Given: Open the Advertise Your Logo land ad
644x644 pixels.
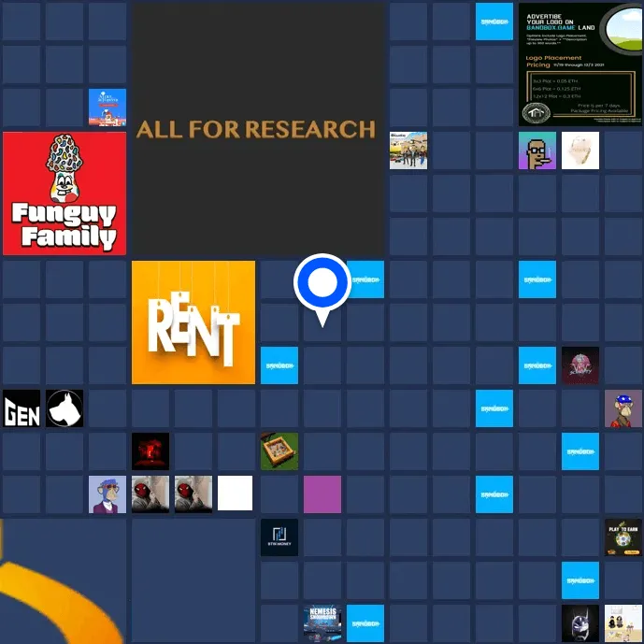Looking at the screenshot, I should 580,64.
